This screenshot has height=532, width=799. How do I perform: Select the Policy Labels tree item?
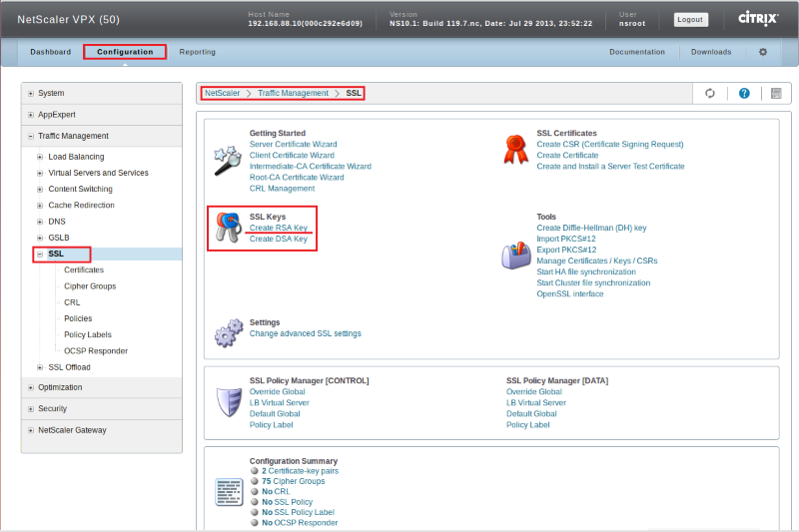[88, 335]
